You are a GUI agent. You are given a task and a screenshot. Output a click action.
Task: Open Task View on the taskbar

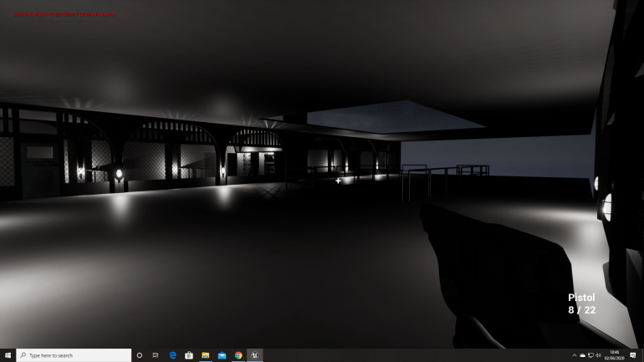point(156,355)
